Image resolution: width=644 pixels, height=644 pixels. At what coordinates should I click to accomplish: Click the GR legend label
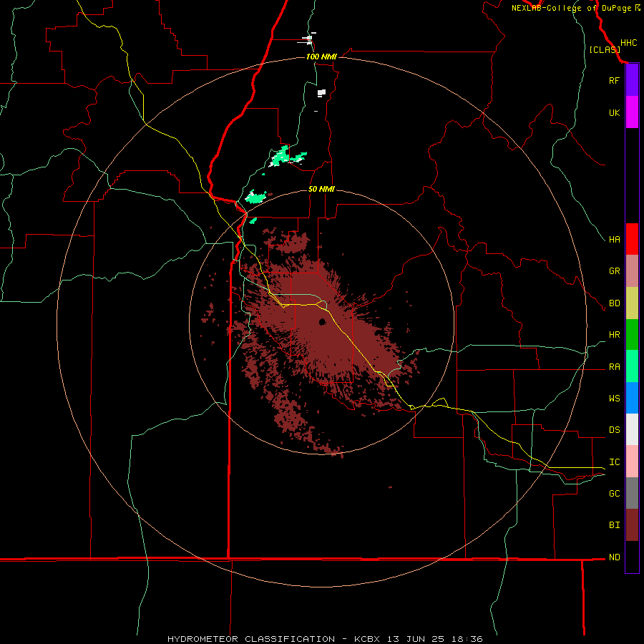point(614,271)
